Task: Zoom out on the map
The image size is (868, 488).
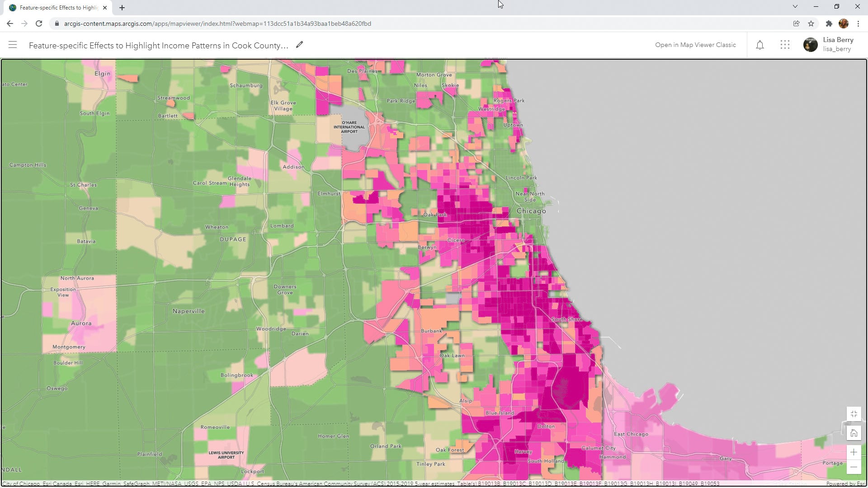Action: (854, 467)
